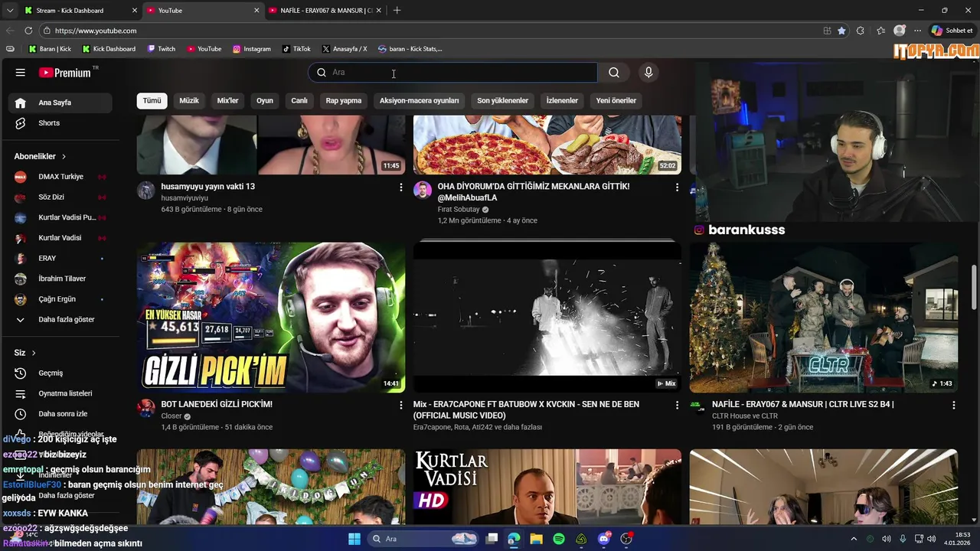Open the Twitch bookmark
The height and width of the screenshot is (551, 980).
tap(161, 49)
